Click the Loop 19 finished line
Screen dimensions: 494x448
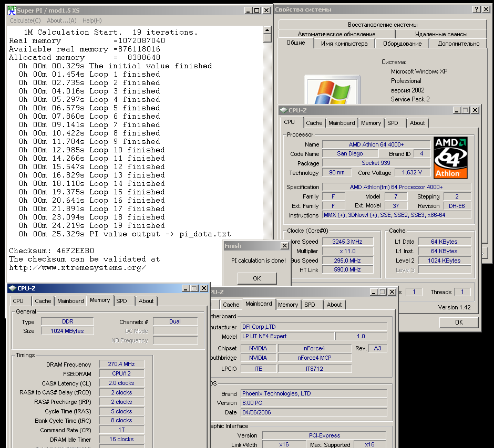(x=91, y=225)
